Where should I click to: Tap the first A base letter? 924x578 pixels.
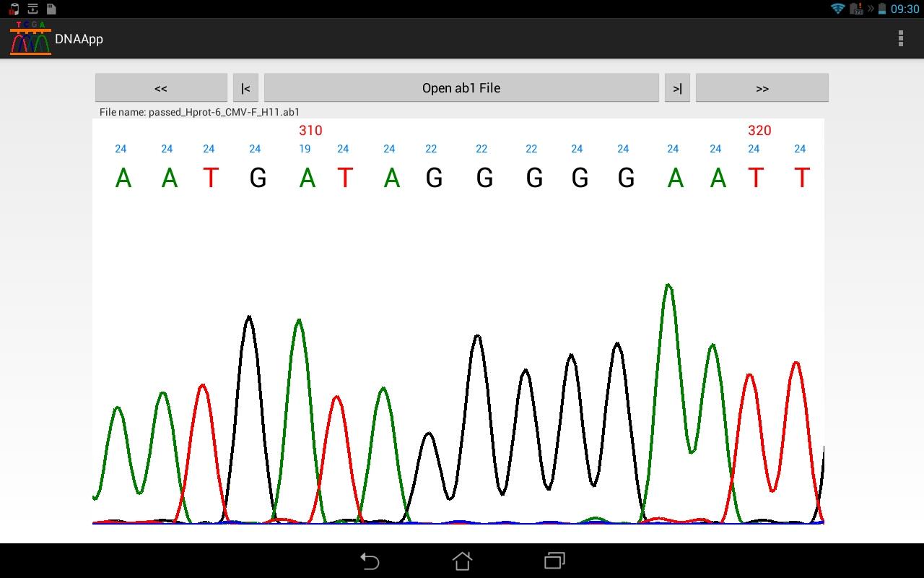pos(123,177)
